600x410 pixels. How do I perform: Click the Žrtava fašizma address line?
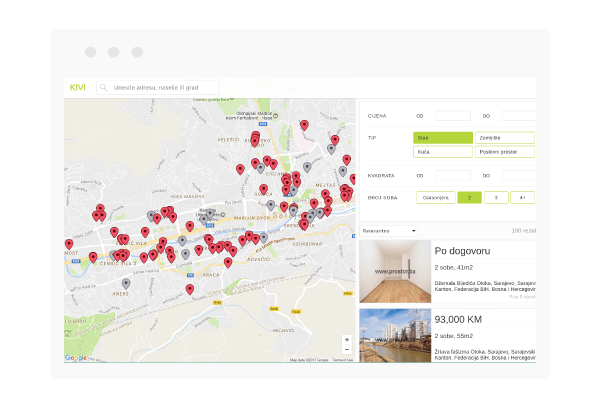[485, 354]
